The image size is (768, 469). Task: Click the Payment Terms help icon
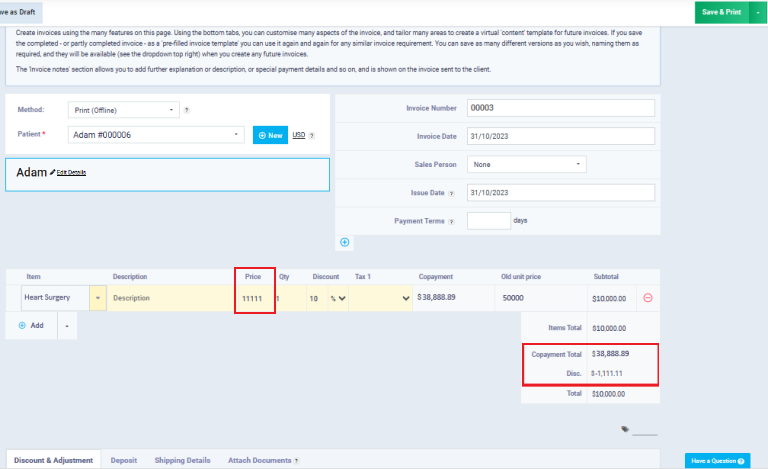coord(451,221)
